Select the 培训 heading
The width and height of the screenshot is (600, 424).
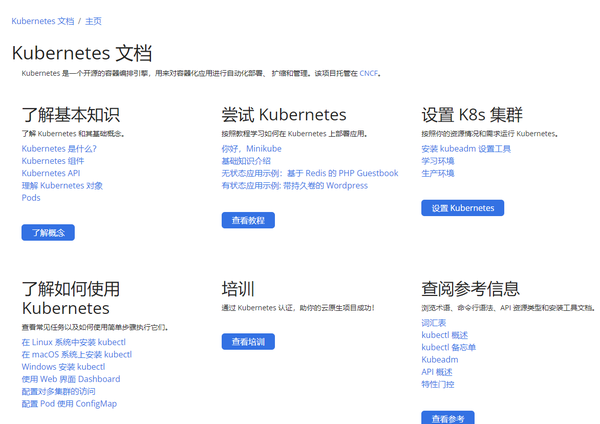(x=238, y=289)
